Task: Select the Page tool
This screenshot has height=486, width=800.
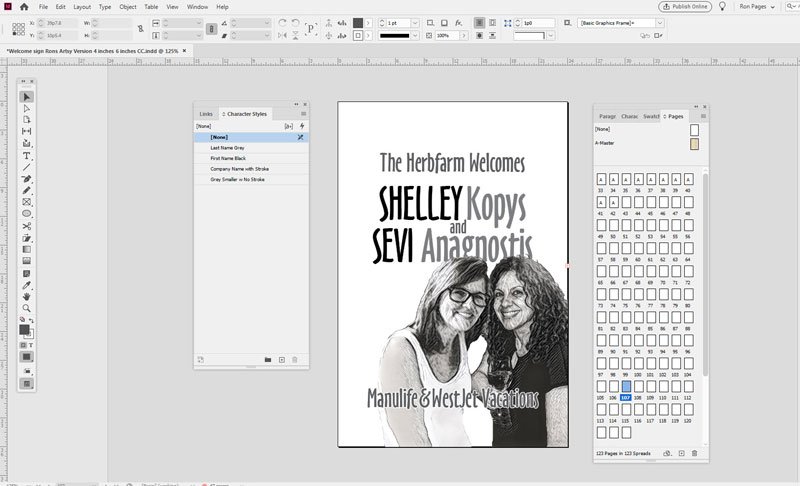Action: pos(27,120)
